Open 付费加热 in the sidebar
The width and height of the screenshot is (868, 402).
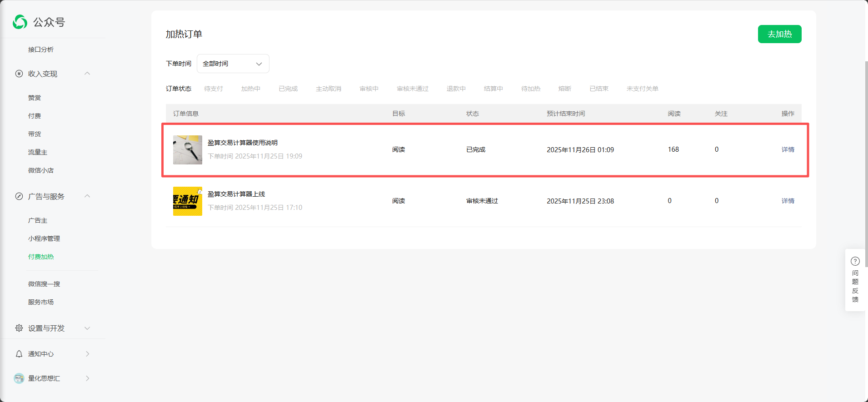point(41,257)
